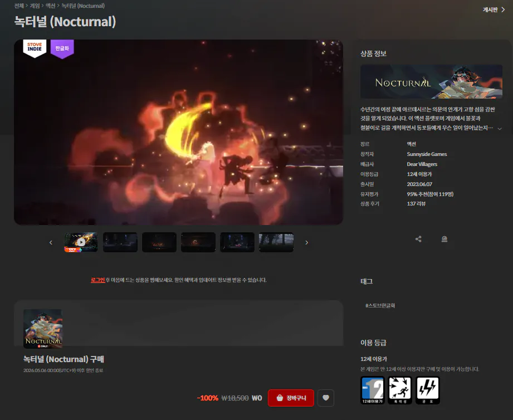Screen dimensions: 513x420
Task: Select the video trailer thumbnail
Action: click(x=81, y=242)
